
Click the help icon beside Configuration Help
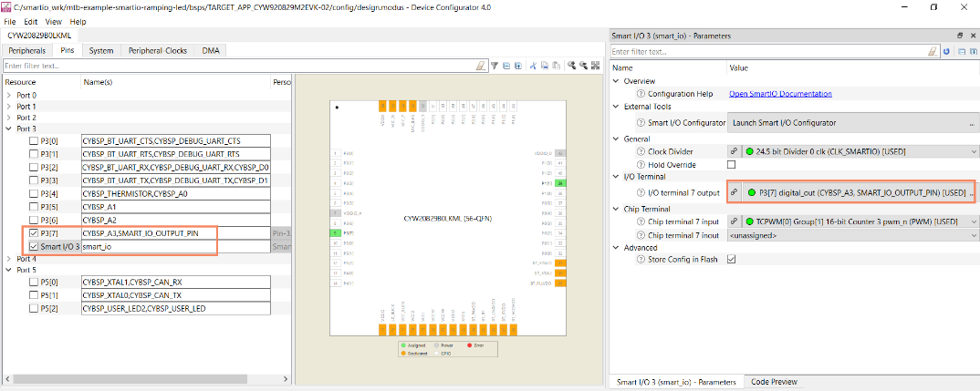[641, 94]
